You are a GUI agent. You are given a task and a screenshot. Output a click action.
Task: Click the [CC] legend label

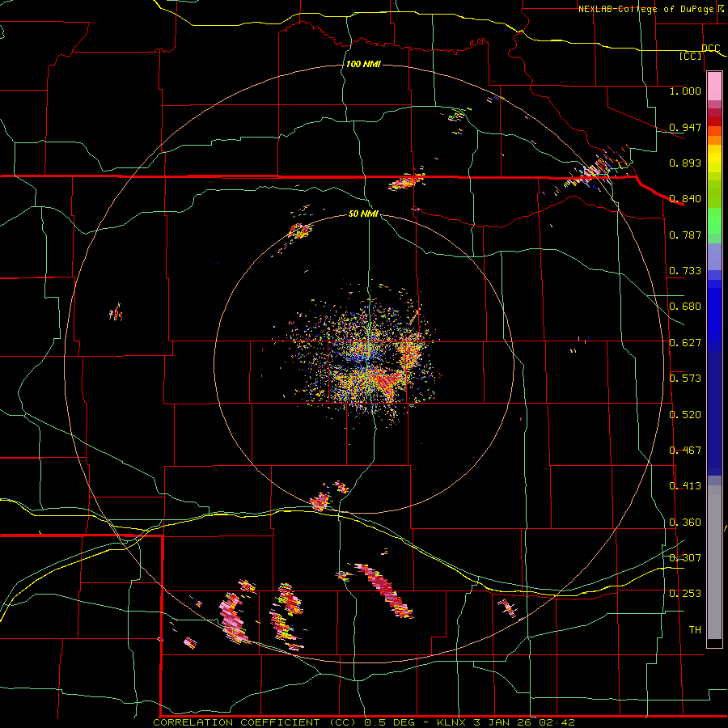691,56
